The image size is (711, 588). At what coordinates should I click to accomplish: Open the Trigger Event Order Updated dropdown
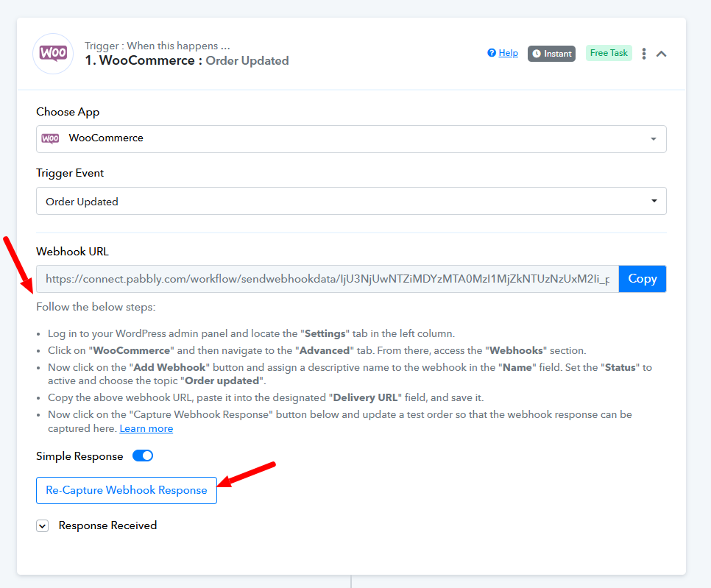coord(351,201)
